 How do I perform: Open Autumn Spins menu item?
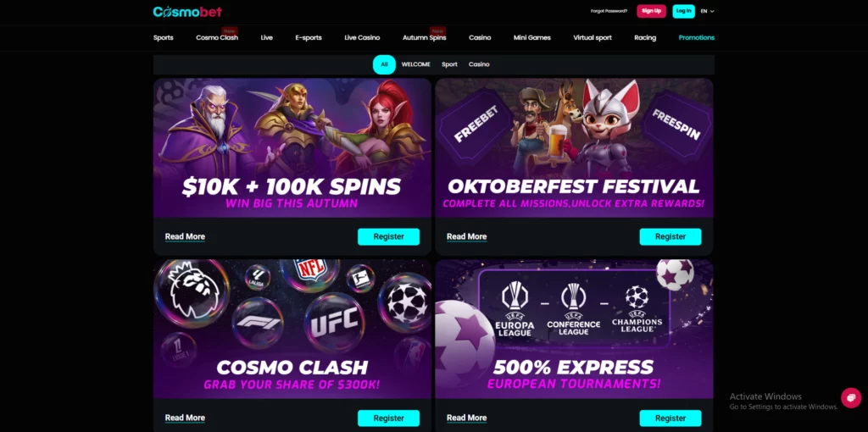click(424, 37)
